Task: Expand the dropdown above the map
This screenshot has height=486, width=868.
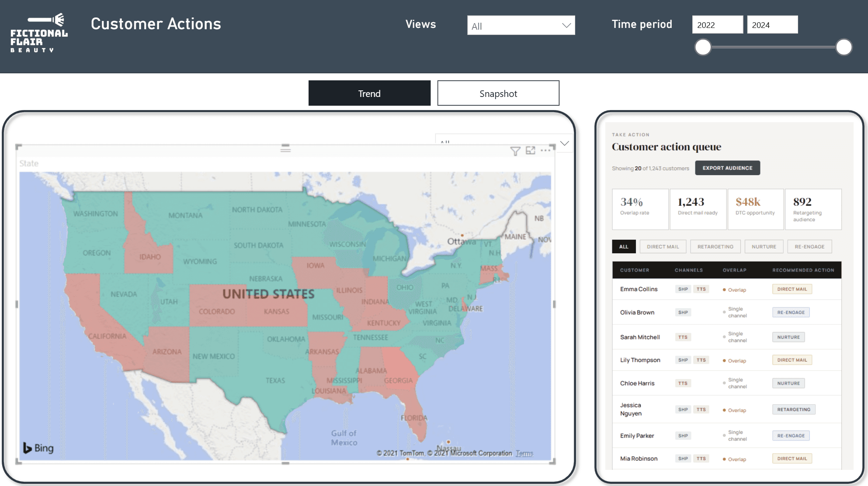Action: (564, 143)
